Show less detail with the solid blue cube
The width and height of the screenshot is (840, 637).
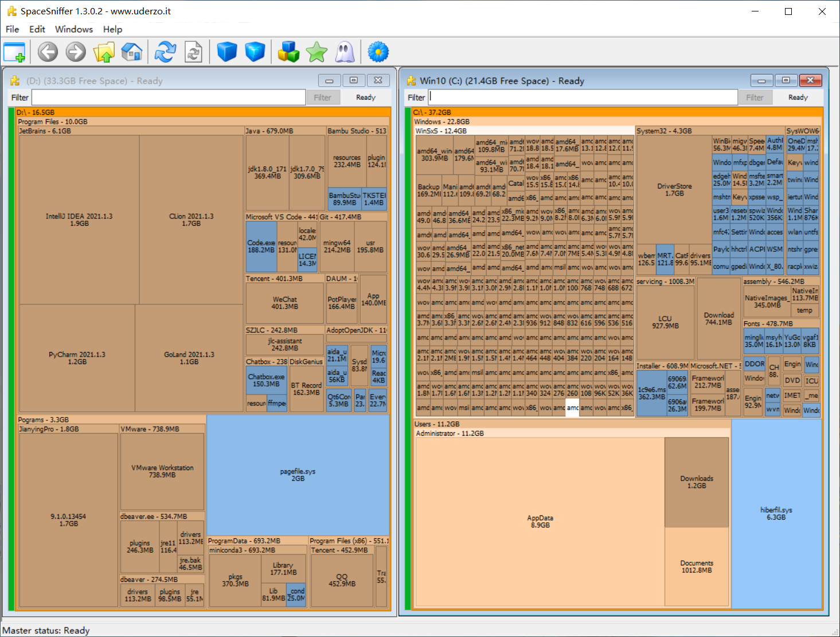coord(227,52)
